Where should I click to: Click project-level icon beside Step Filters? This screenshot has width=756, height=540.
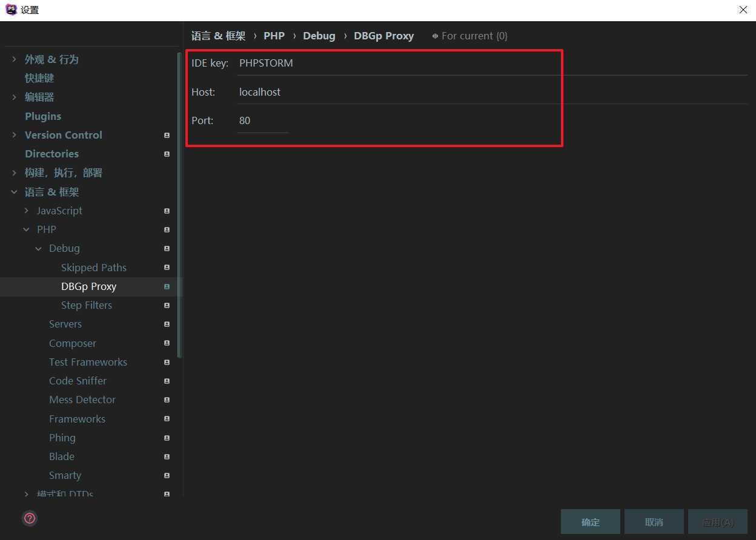167,306
